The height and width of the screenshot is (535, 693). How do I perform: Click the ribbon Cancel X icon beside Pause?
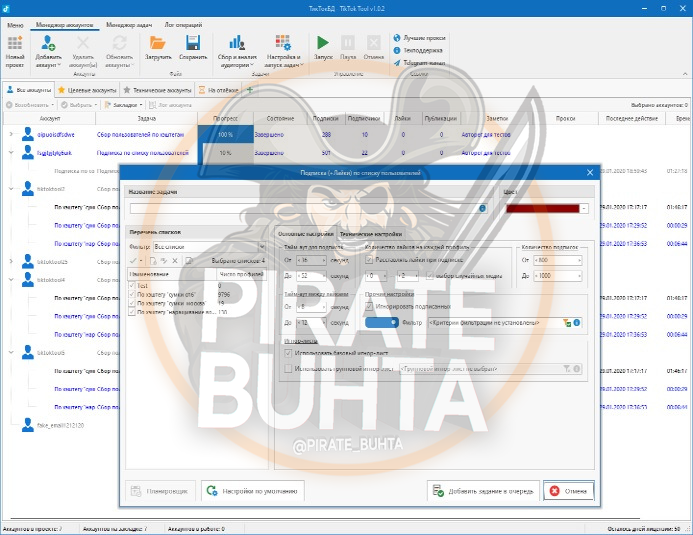[x=373, y=43]
